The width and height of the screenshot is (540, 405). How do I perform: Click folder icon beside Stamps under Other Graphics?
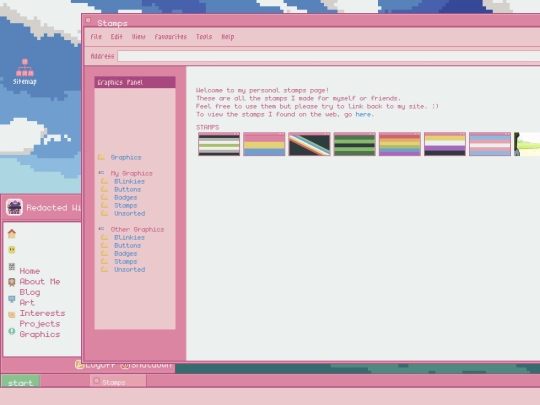105,261
